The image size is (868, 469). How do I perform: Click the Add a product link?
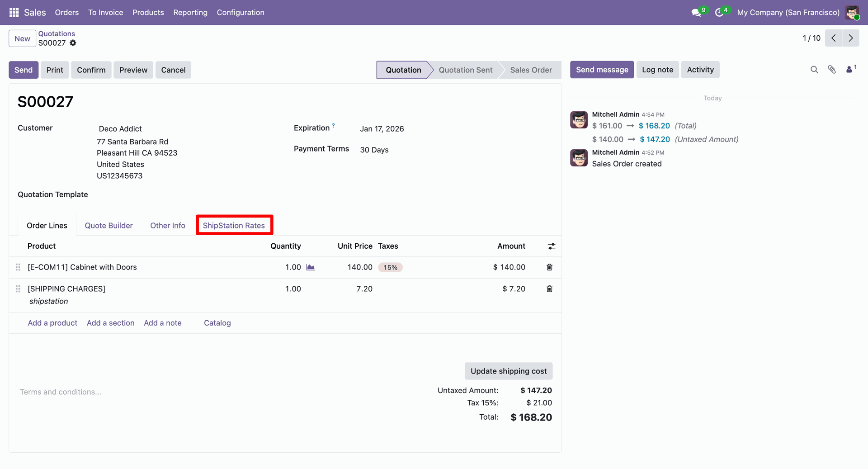52,323
